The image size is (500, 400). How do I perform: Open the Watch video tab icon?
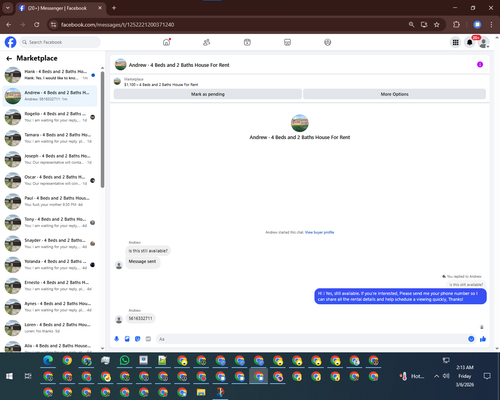pyautogui.click(x=247, y=42)
